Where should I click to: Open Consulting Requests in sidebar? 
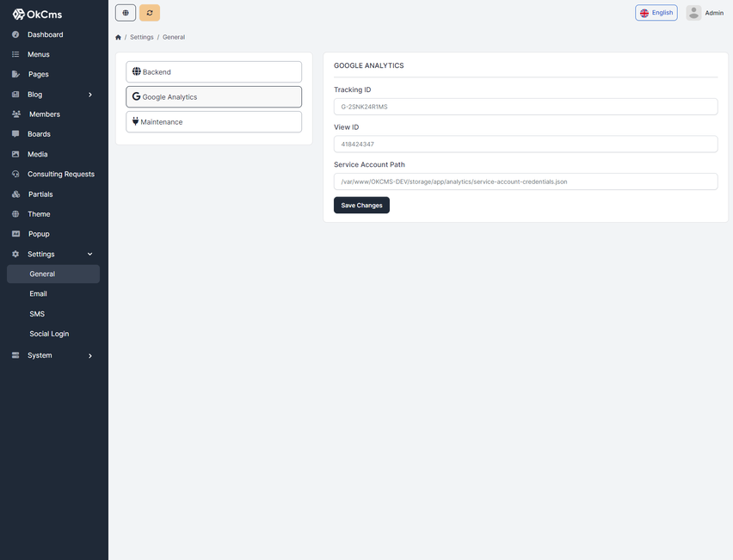pos(60,174)
